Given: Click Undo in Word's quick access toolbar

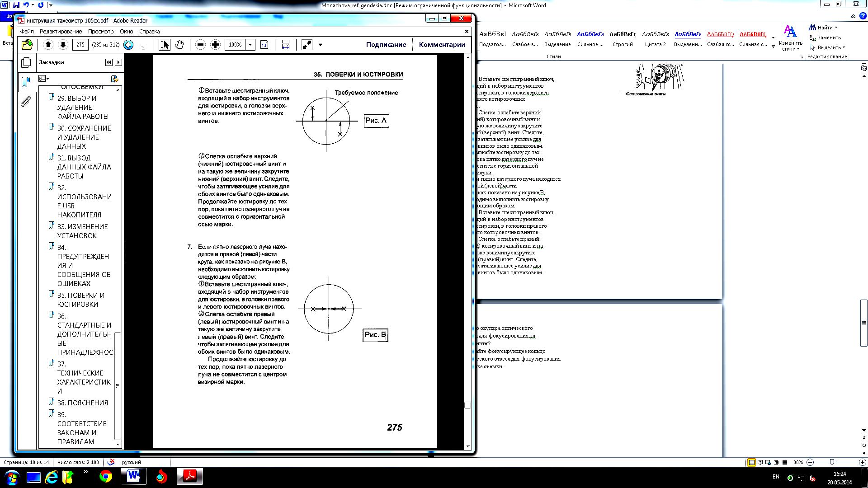Looking at the screenshot, I should click(x=26, y=5).
